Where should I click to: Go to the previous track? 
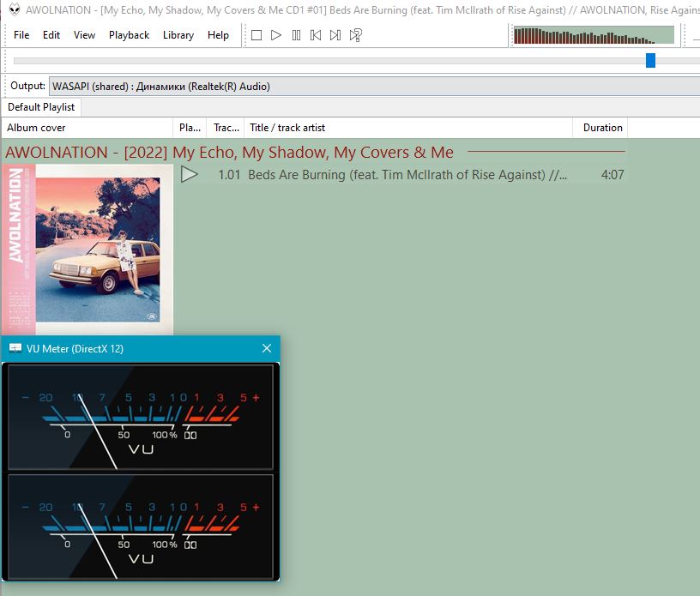(x=316, y=35)
